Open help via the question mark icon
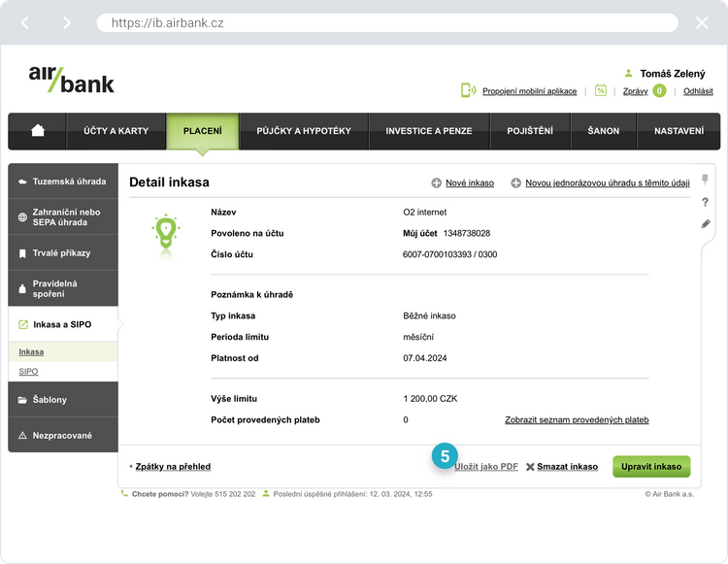 pos(706,202)
